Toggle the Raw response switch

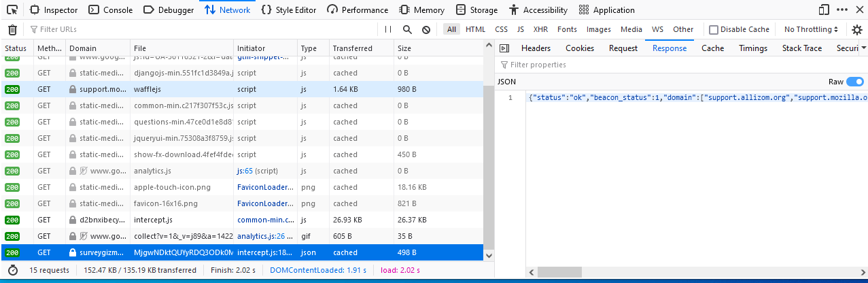(x=854, y=82)
